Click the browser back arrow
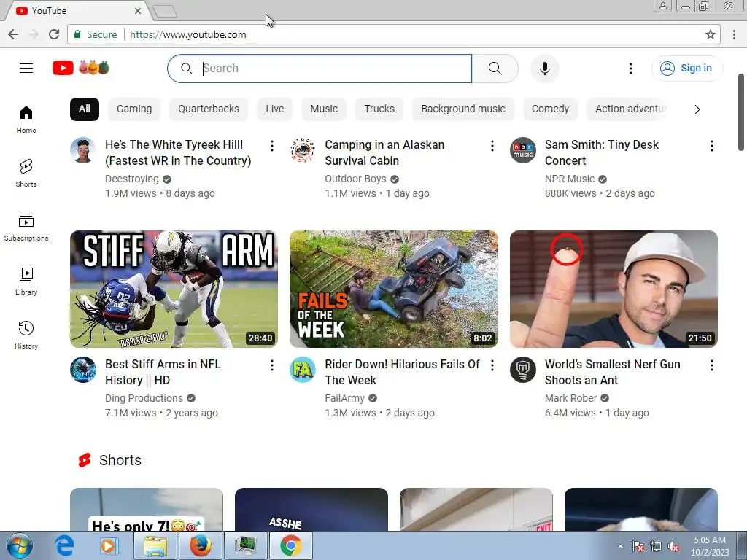Screen dimensions: 747x560 [13, 34]
